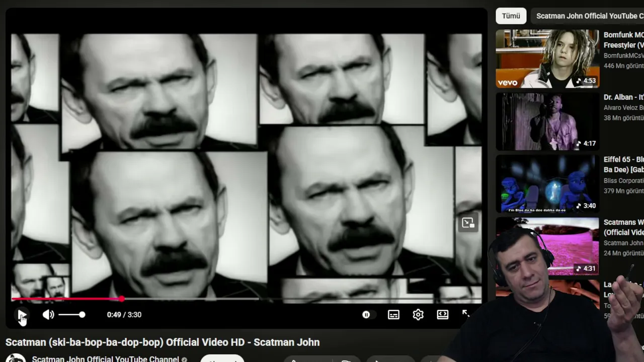
Task: Click the "4:17" duration badge
Action: (x=586, y=143)
